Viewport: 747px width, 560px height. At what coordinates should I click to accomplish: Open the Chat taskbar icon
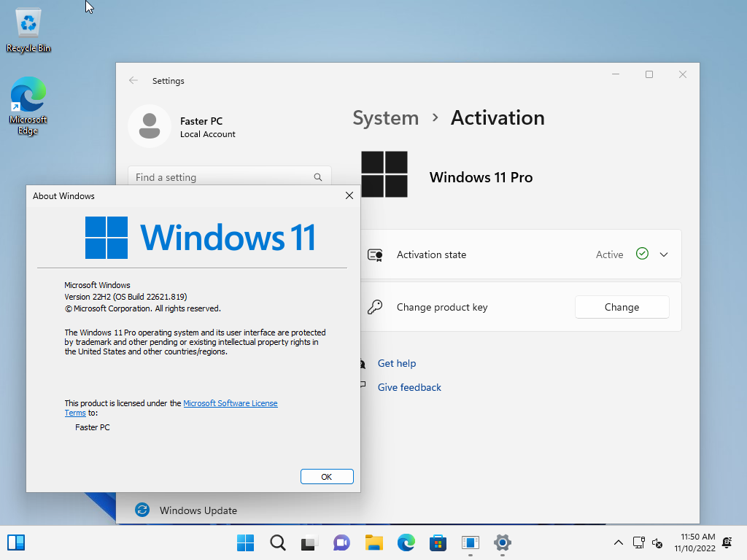pos(341,542)
